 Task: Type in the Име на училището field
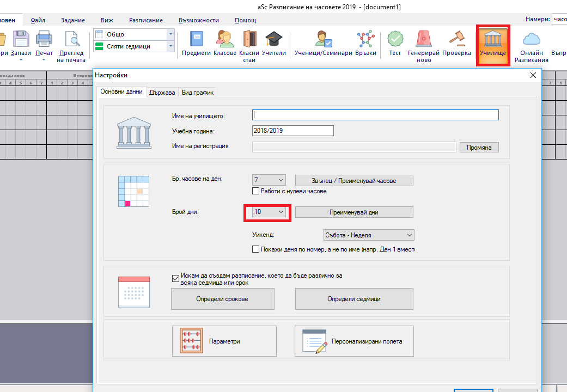pos(375,115)
